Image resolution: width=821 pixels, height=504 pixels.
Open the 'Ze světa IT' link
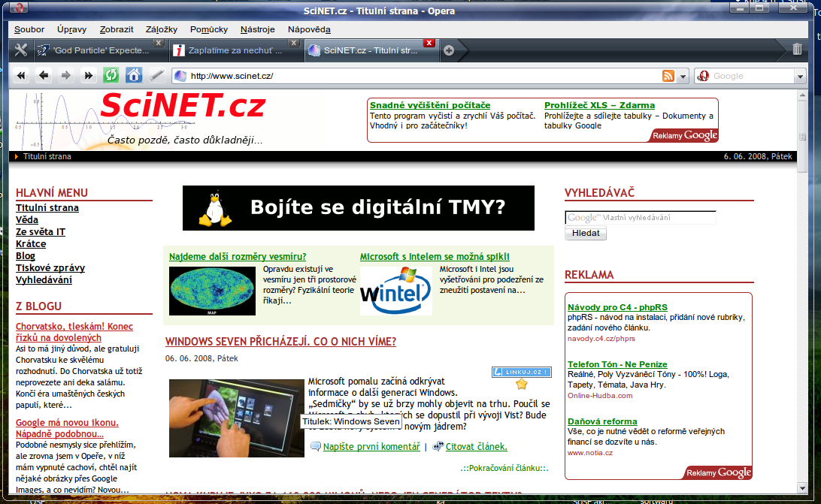coord(41,232)
